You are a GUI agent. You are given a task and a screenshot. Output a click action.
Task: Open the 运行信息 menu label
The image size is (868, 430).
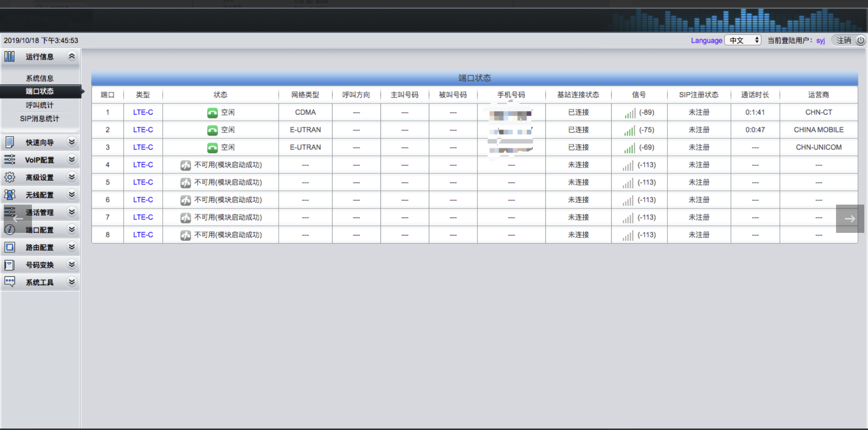[40, 57]
